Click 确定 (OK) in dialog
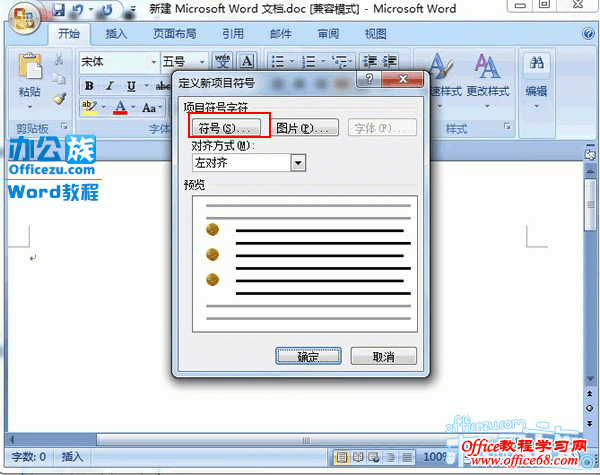Screen dimensions: 600x475 click(x=308, y=356)
